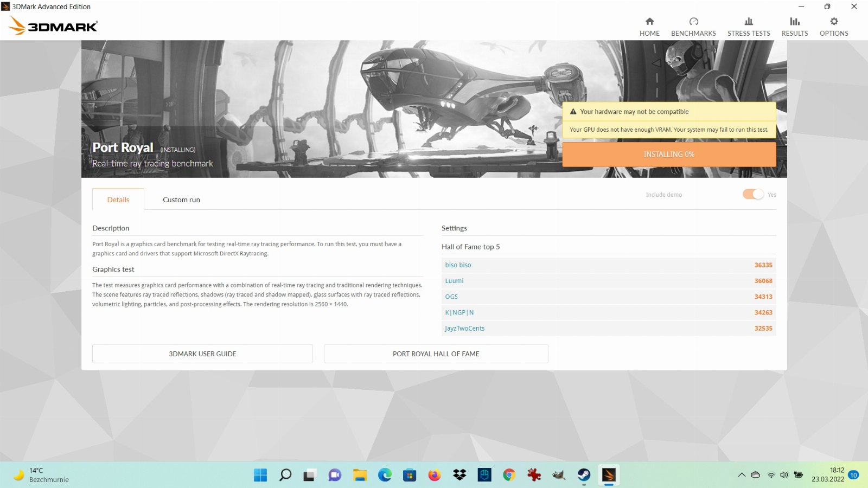868x488 pixels.
Task: Click the score 36335
Action: pos(763,265)
